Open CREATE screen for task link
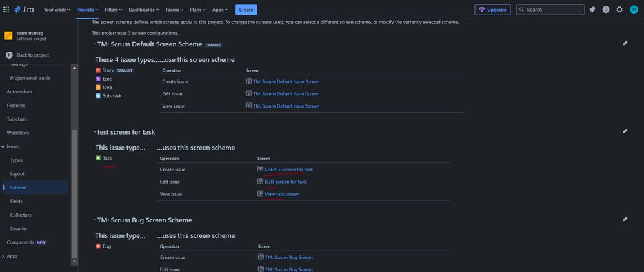 [288, 170]
